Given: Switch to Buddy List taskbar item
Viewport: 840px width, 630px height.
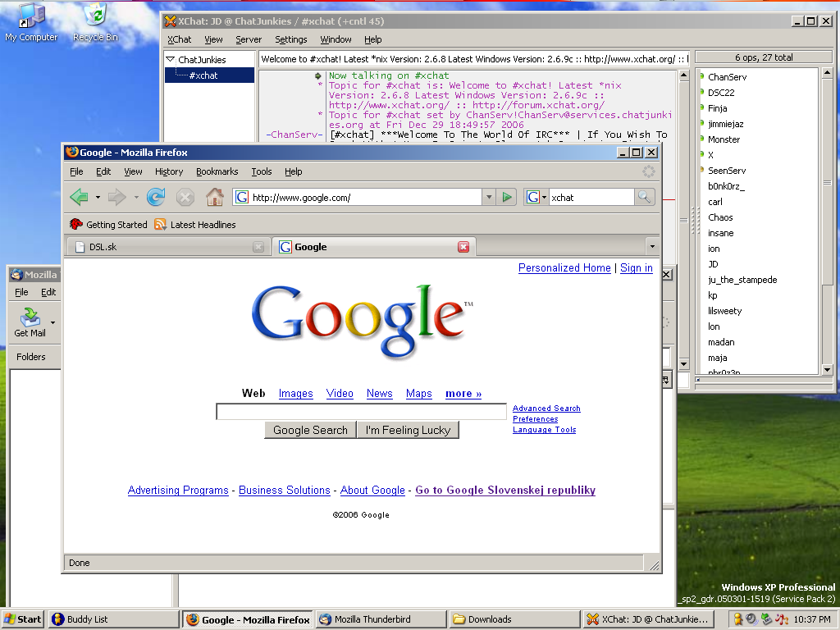Looking at the screenshot, I should click(x=113, y=619).
